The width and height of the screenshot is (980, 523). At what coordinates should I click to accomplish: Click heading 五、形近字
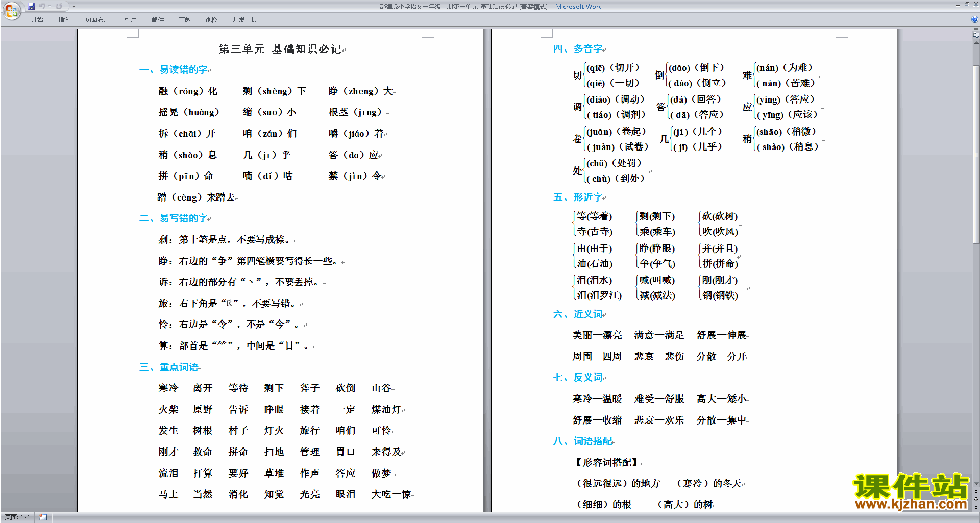(x=578, y=197)
